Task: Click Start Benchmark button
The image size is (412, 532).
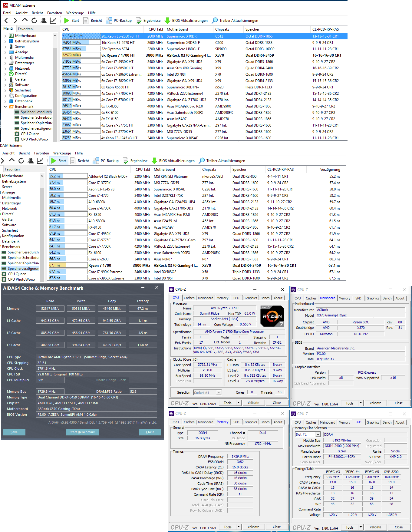Action: click(x=82, y=432)
